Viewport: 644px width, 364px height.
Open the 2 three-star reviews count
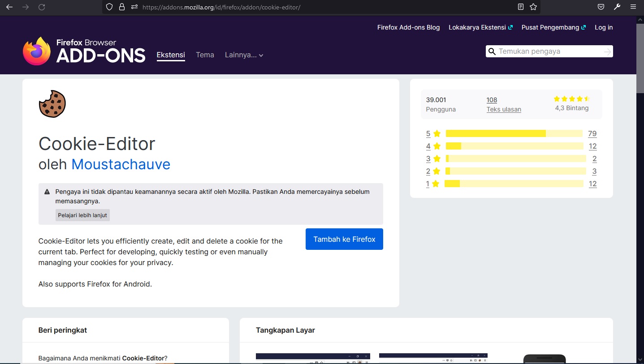[x=595, y=158]
